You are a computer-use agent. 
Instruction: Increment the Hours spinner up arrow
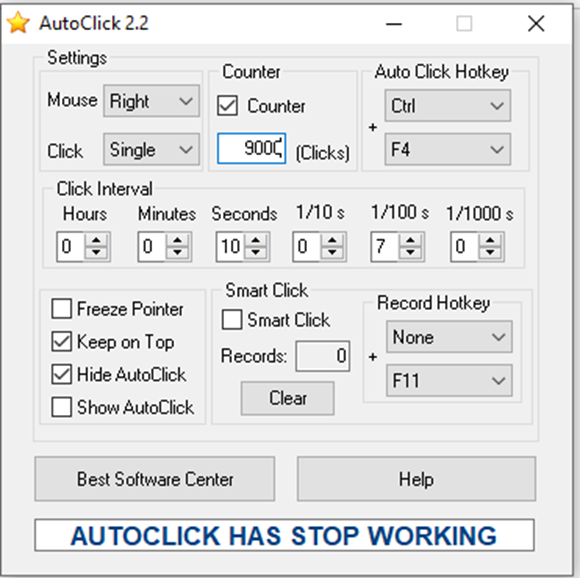click(96, 240)
